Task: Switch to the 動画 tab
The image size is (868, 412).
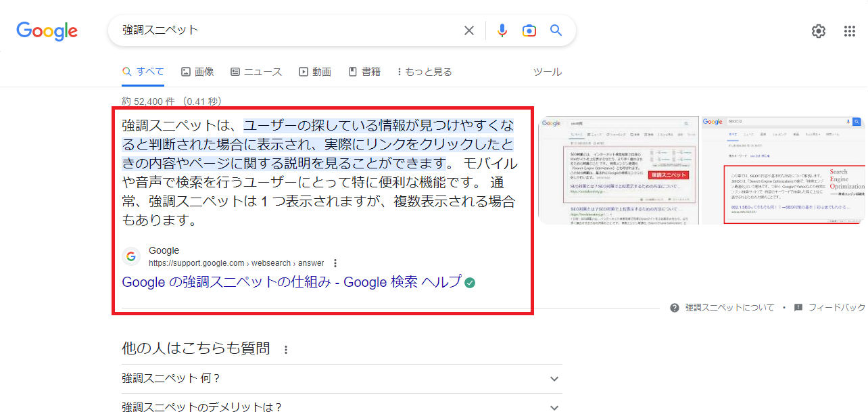Action: click(315, 72)
